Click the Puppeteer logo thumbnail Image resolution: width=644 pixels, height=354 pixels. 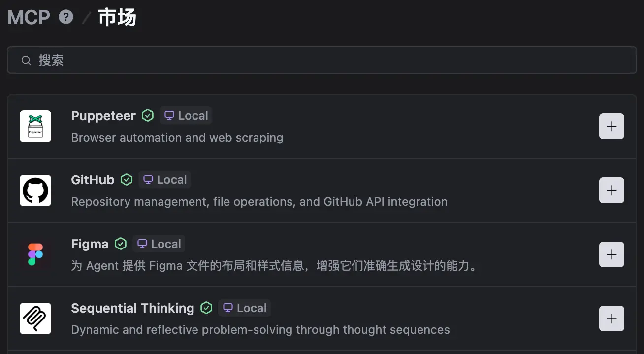pos(35,126)
